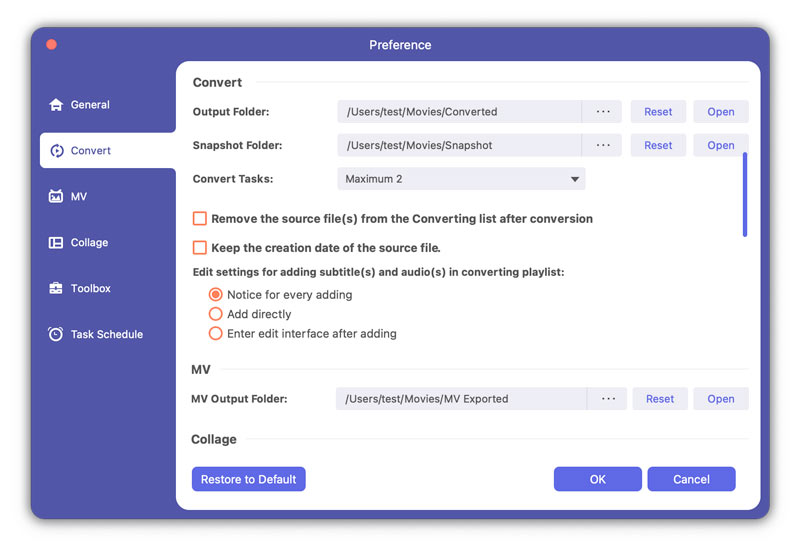Enable removing source files after conversion

pyautogui.click(x=200, y=219)
